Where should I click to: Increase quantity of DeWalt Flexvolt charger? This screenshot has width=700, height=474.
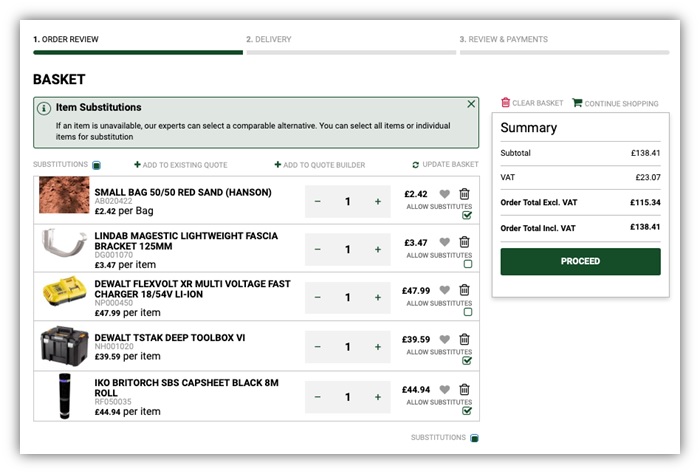point(378,298)
